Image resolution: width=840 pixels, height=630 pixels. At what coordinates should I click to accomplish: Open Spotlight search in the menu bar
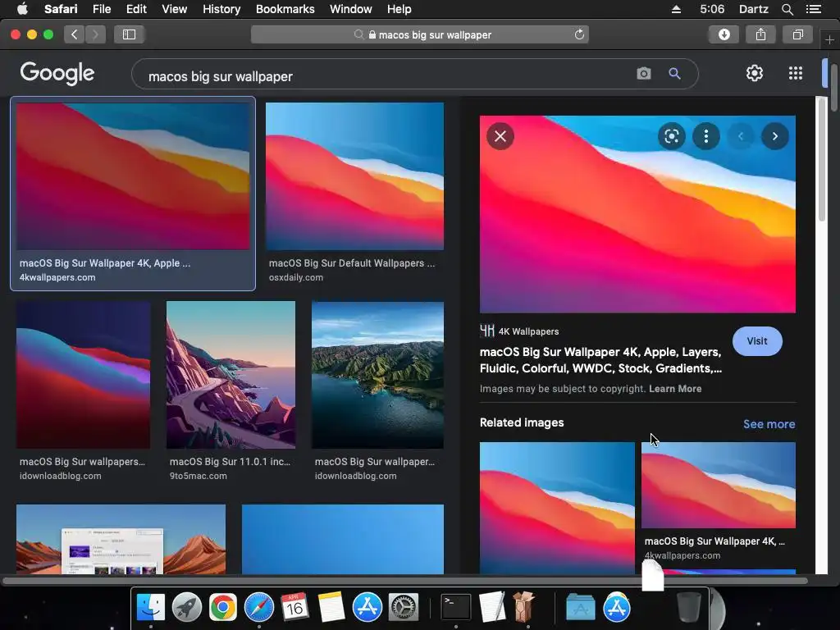pos(787,9)
